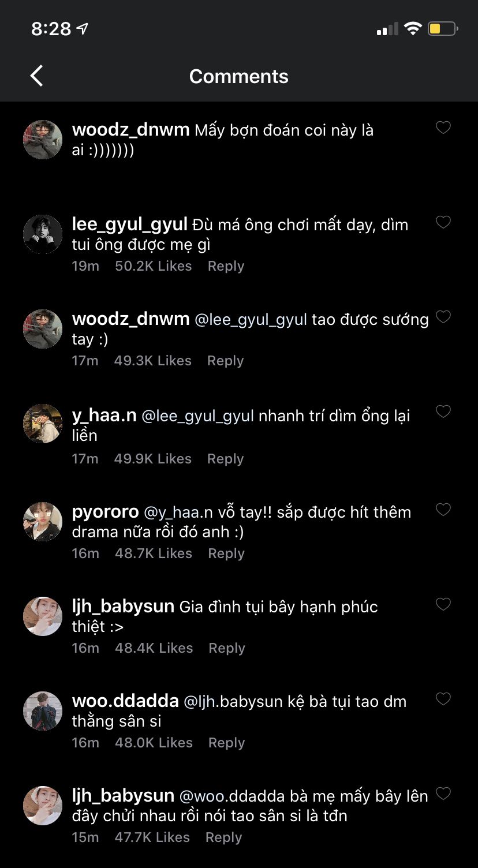View 50.2K Likes on lee_gyul_gyul's comment

[153, 266]
